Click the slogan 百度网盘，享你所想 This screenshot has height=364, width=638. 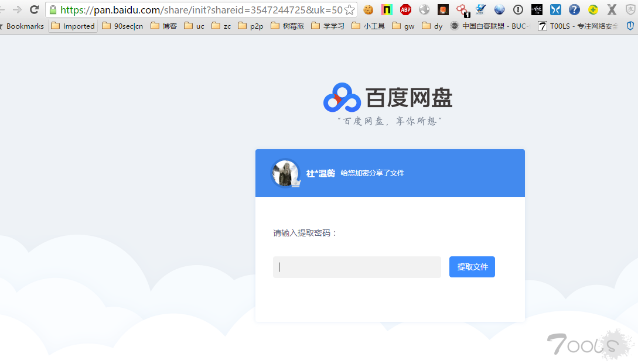[x=390, y=121]
